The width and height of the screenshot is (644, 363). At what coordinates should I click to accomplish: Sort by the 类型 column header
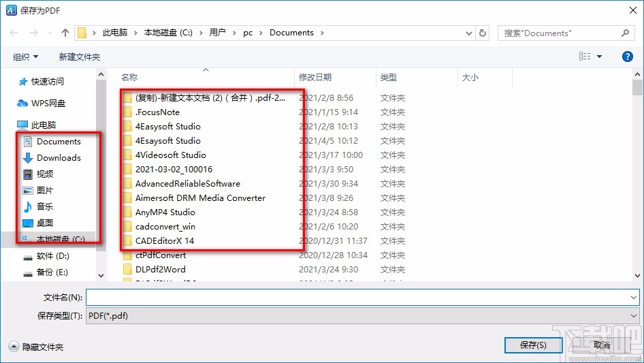click(x=389, y=77)
